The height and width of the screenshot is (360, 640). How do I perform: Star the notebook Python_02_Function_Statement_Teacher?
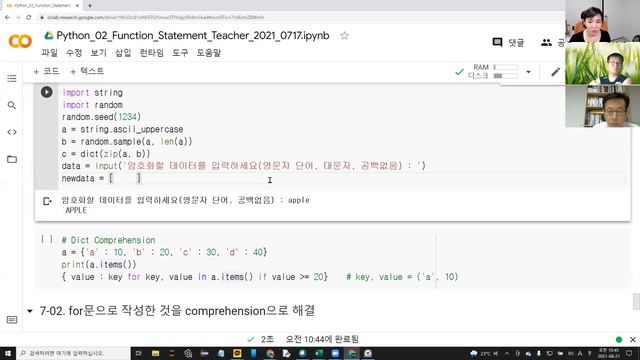[344, 36]
